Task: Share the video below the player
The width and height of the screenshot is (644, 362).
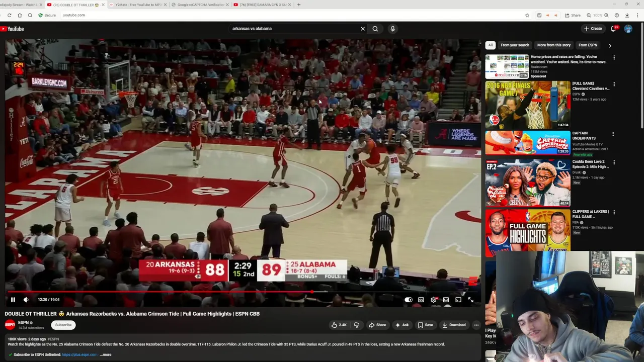Action: (377, 325)
